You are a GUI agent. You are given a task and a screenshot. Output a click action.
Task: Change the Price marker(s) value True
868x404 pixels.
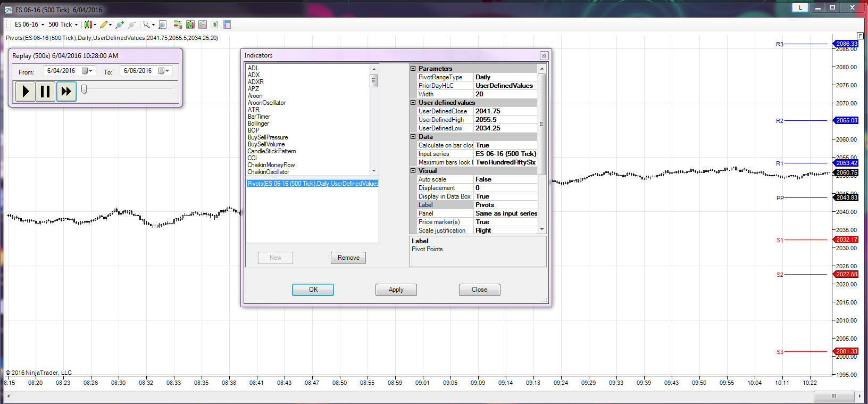click(505, 222)
